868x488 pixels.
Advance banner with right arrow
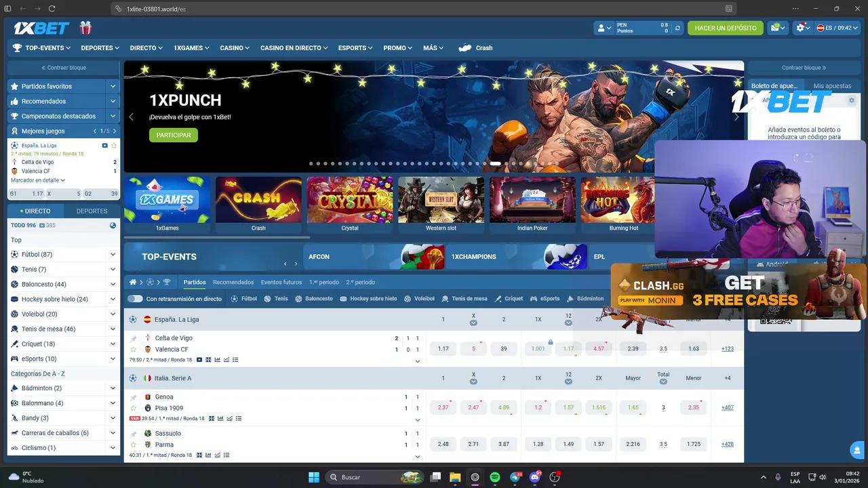tap(736, 117)
